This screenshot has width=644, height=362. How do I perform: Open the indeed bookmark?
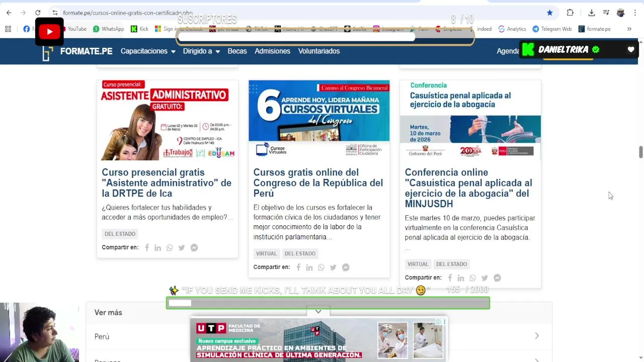(484, 29)
